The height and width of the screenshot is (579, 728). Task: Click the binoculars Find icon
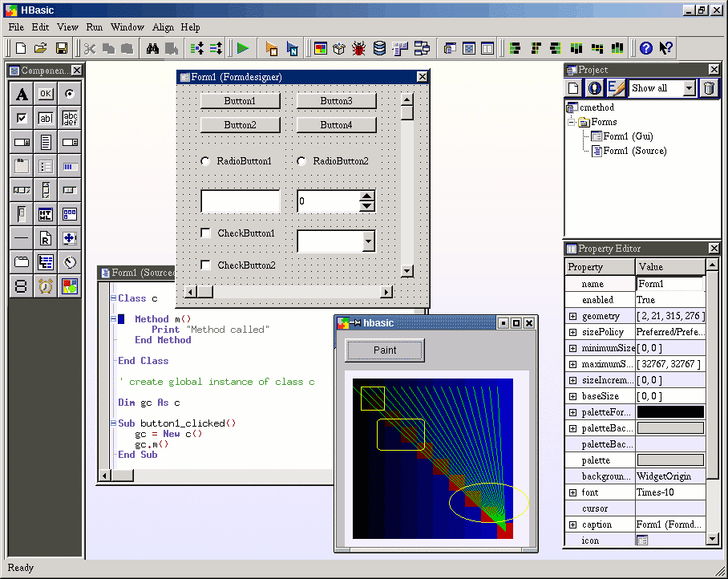[x=153, y=48]
